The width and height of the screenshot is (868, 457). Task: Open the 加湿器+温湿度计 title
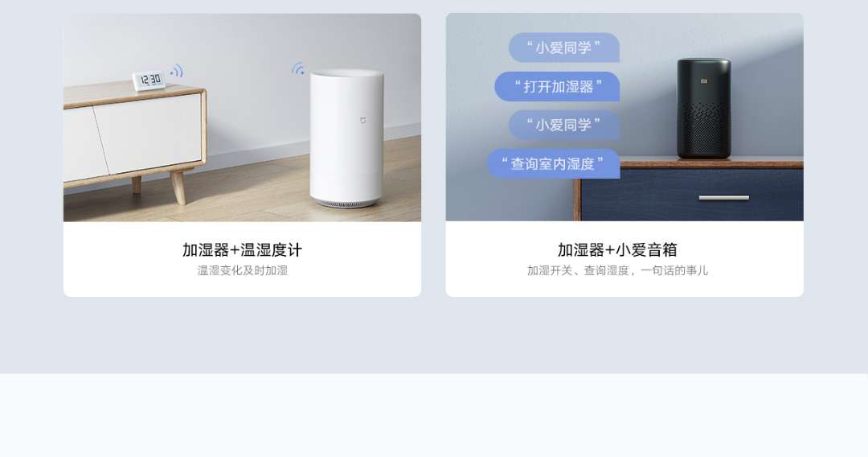click(243, 250)
